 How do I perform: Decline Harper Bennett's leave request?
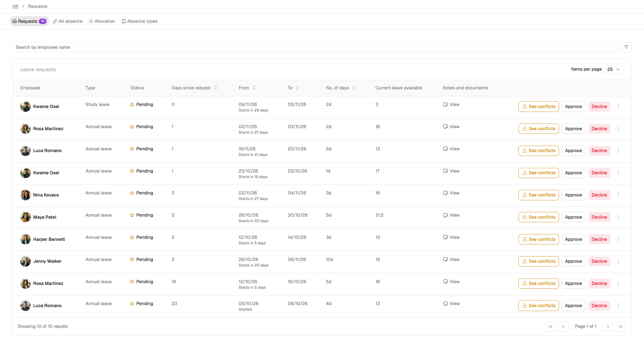point(599,239)
